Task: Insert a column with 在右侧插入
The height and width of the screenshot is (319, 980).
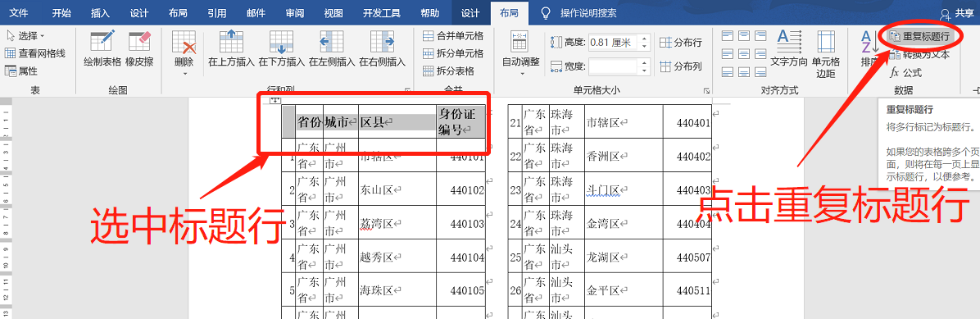Action: click(x=382, y=48)
